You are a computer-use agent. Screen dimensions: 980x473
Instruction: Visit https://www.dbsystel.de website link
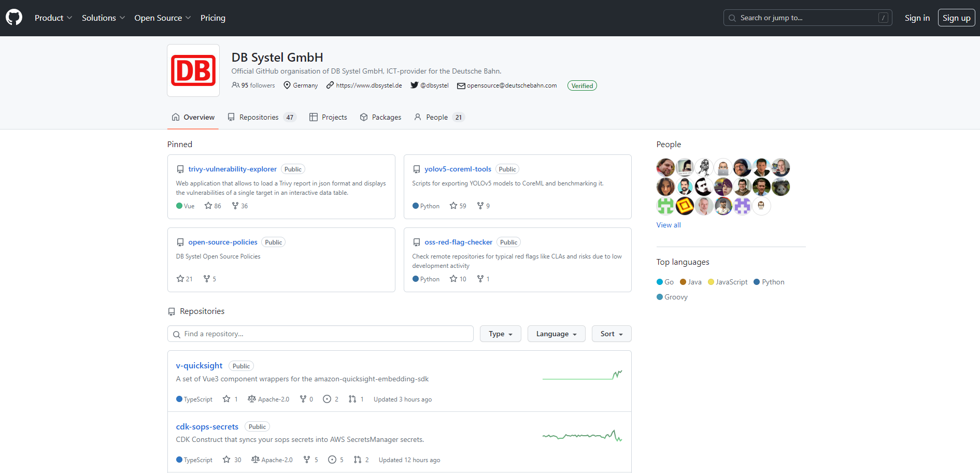tap(364, 85)
